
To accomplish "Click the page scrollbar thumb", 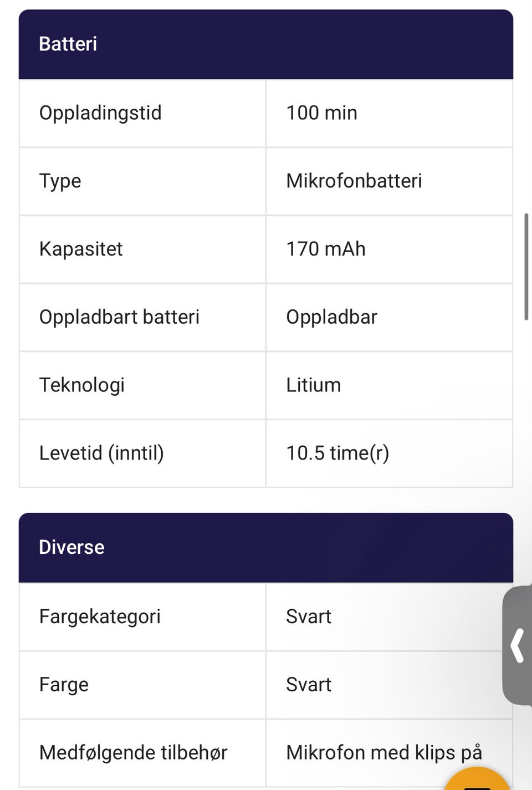I will pos(526,266).
